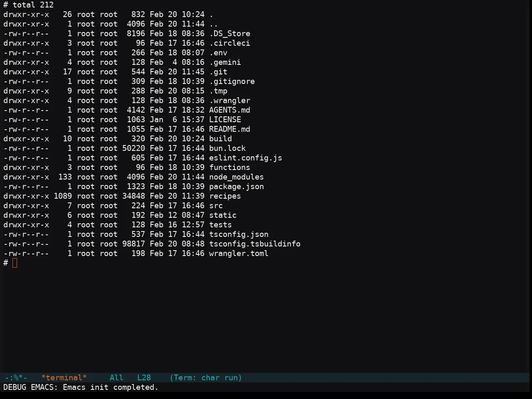Click the recipes directory entry
532x399 pixels.
225,196
